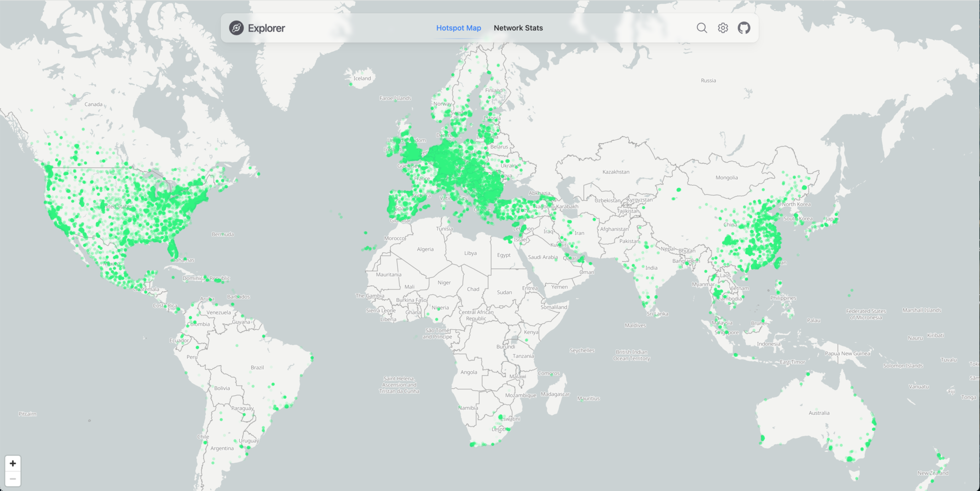Screen dimensions: 980x491
Task: Select the Mongolia label on map
Action: coord(726,178)
